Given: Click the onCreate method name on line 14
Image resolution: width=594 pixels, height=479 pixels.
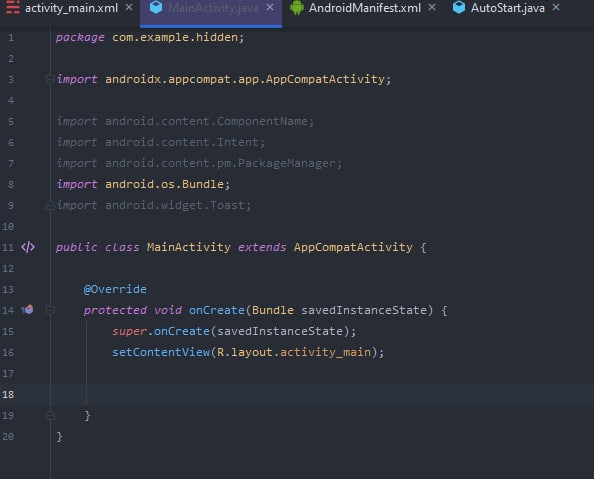Looking at the screenshot, I should [x=217, y=310].
